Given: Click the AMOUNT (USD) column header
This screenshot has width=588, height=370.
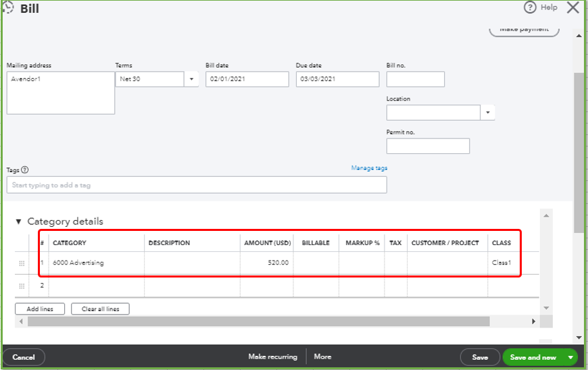Looking at the screenshot, I should click(x=268, y=243).
